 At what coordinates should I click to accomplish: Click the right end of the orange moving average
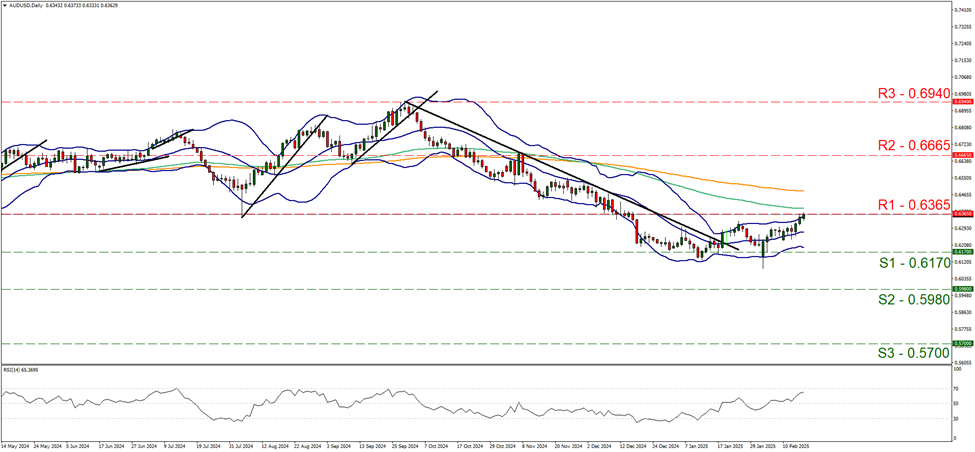(x=803, y=190)
